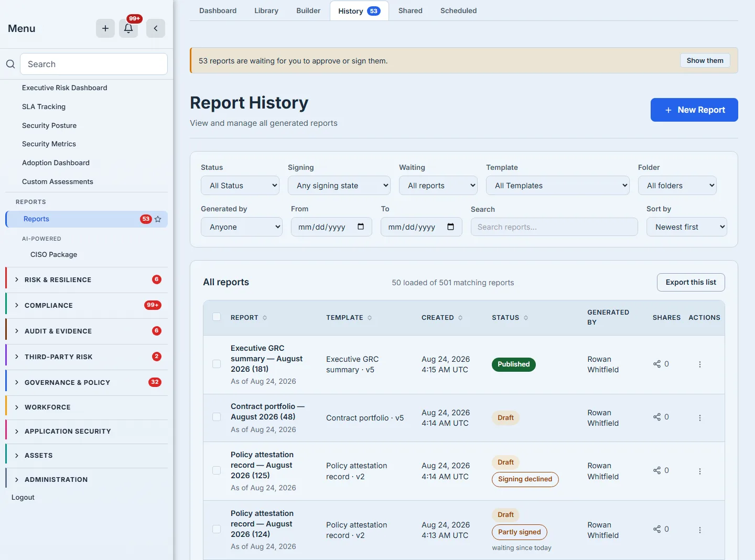Toggle favorite star on Reports item

pyautogui.click(x=158, y=219)
